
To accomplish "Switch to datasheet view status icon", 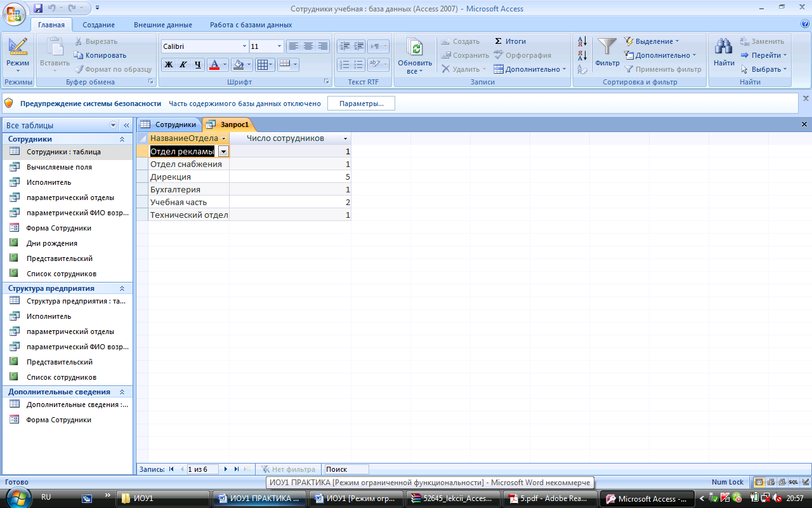I will point(759,482).
